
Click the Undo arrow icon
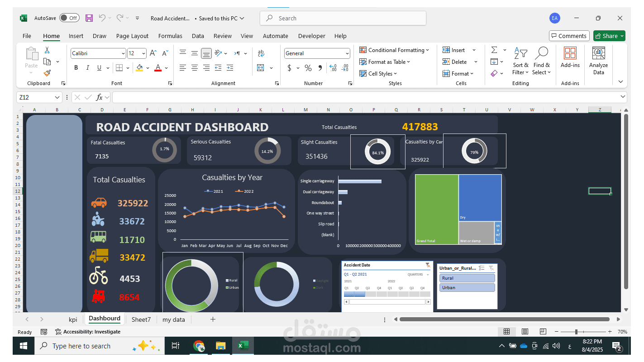102,18
